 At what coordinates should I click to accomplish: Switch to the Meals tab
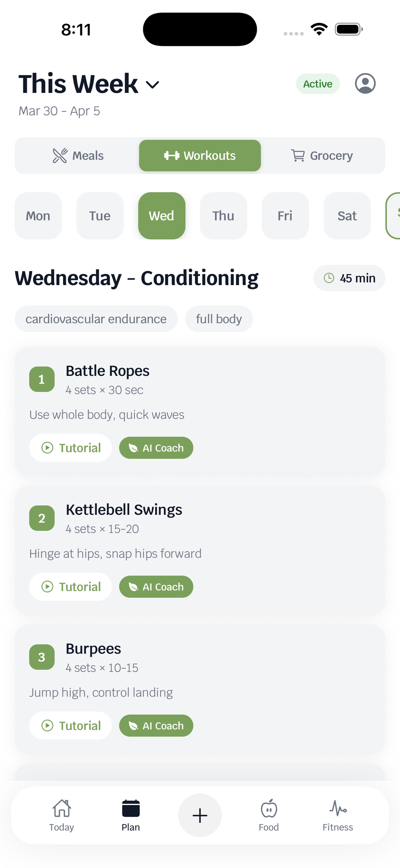pyautogui.click(x=78, y=155)
